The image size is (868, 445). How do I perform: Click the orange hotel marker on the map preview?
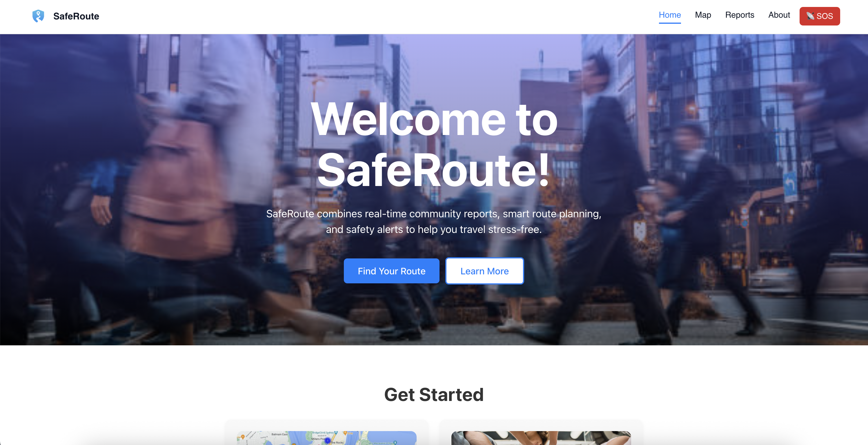pyautogui.click(x=243, y=437)
